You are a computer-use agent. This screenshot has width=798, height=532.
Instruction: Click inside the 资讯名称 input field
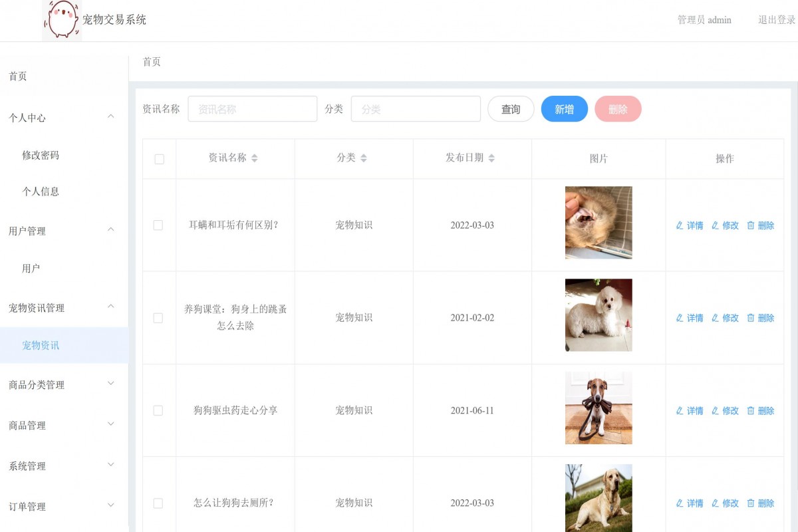click(252, 108)
